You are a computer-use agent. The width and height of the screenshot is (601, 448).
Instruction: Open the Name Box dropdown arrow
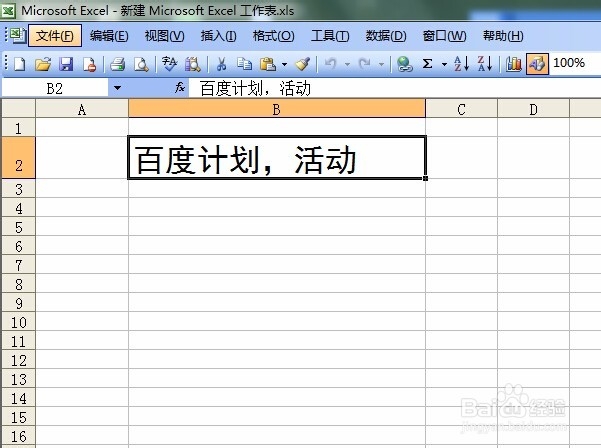tap(117, 88)
